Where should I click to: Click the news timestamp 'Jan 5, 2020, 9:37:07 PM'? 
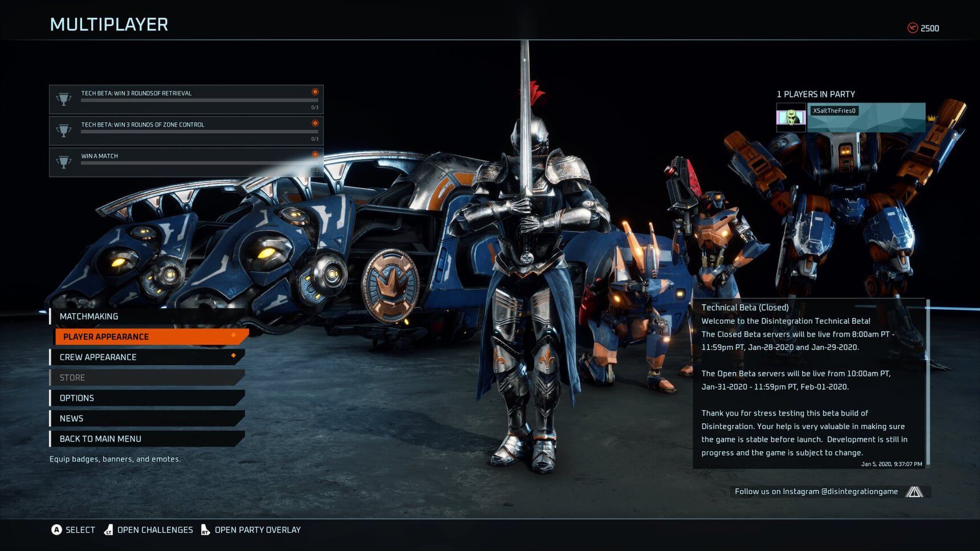click(892, 464)
